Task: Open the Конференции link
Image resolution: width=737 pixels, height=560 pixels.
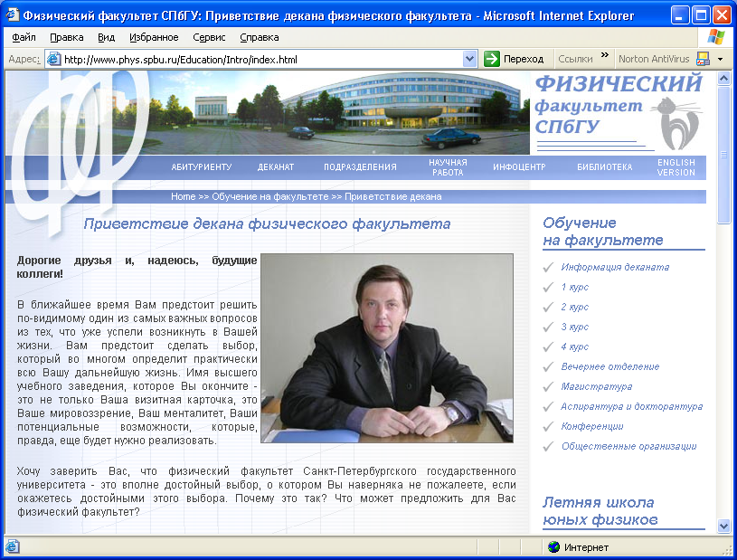Action: (x=592, y=426)
